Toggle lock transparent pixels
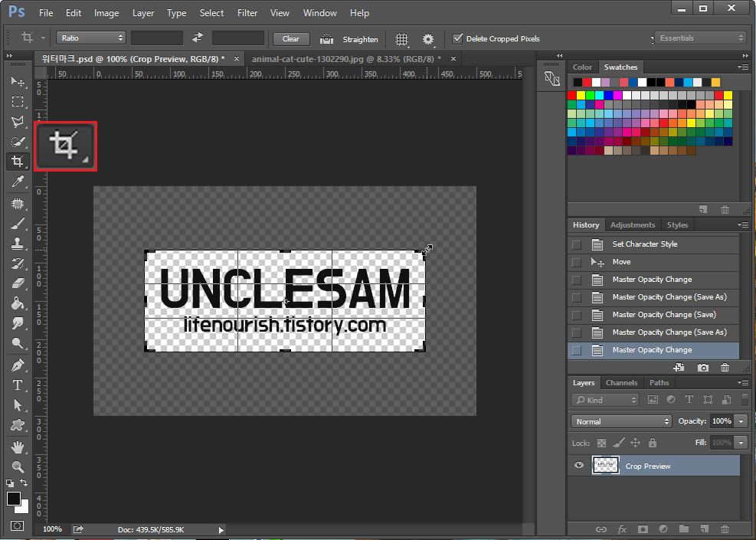 pos(601,443)
